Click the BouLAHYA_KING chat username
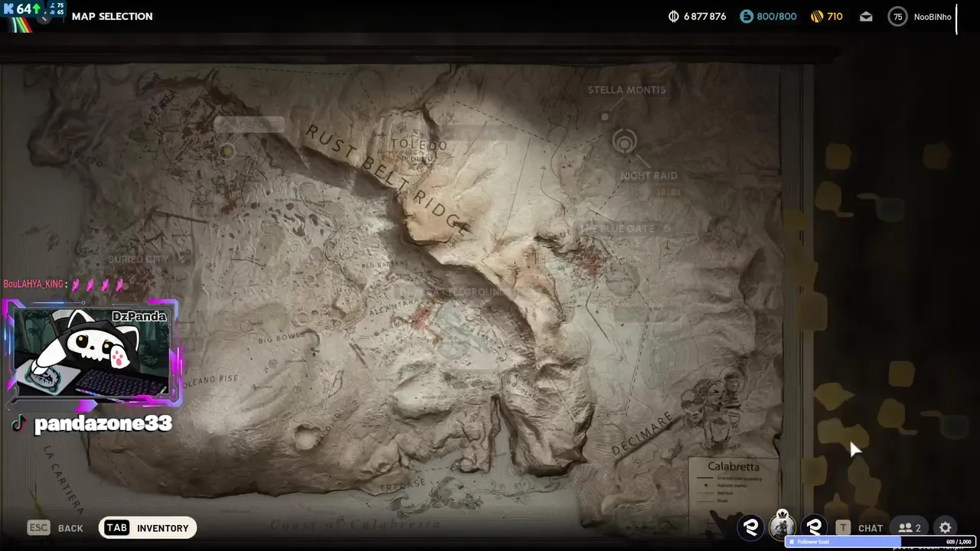The width and height of the screenshot is (980, 551). pyautogui.click(x=33, y=284)
